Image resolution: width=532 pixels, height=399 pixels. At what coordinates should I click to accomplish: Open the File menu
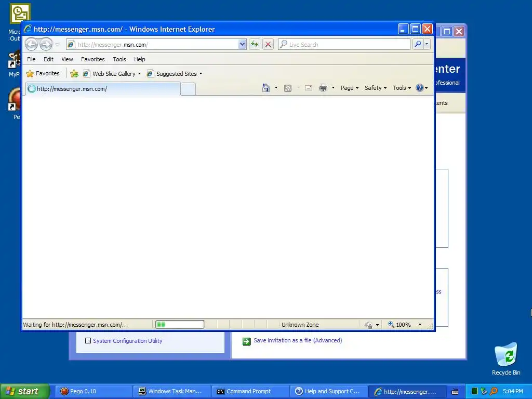(31, 59)
